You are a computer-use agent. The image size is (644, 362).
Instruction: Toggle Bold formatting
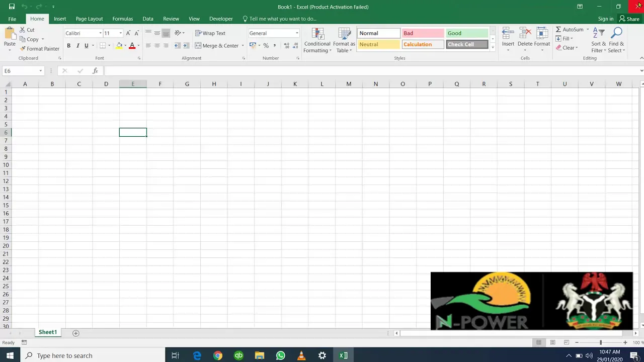[68, 46]
